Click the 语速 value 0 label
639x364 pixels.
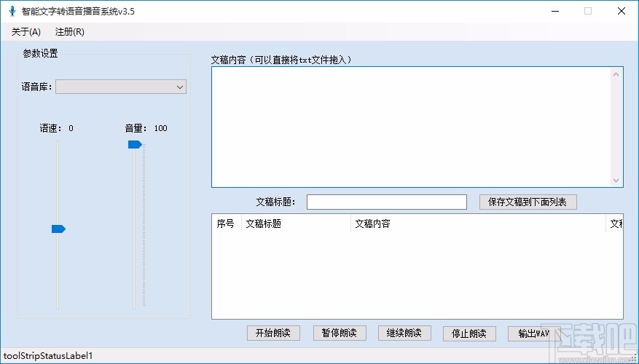pyautogui.click(x=71, y=128)
